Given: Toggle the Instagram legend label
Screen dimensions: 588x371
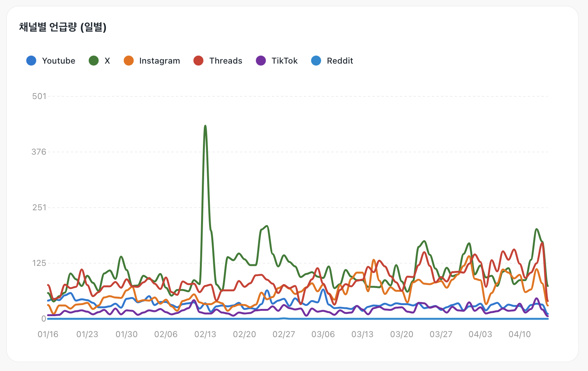Looking at the screenshot, I should 160,61.
